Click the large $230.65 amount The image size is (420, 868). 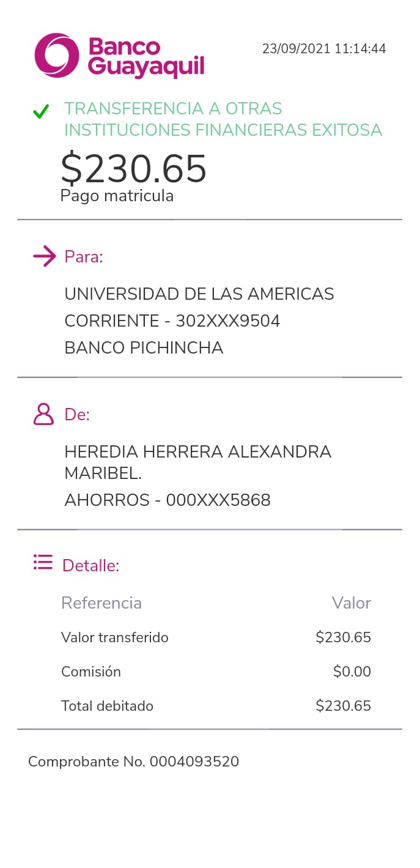click(x=134, y=169)
